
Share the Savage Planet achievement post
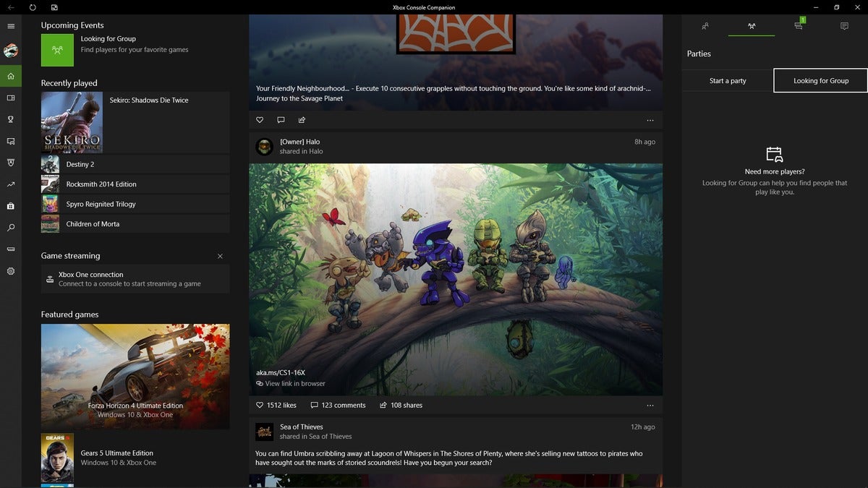pyautogui.click(x=302, y=120)
